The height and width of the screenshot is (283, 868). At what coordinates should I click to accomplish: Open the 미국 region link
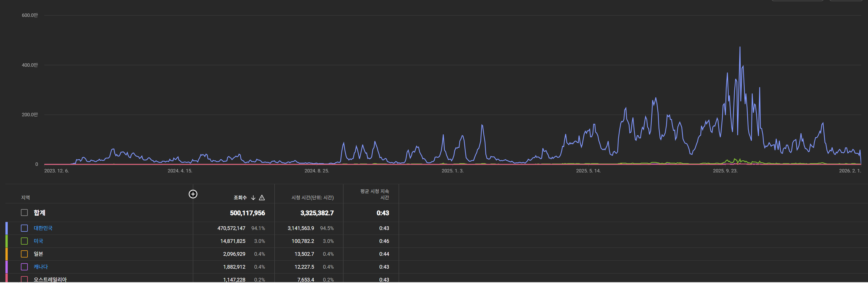(38, 241)
